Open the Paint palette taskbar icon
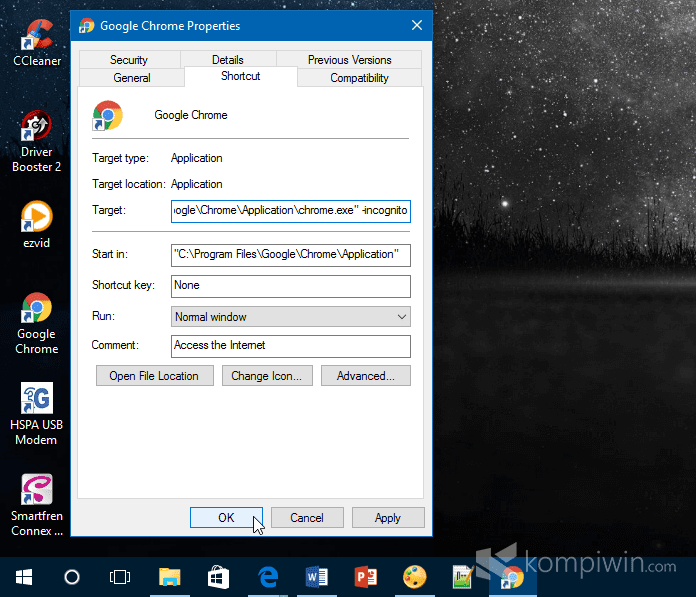696x597 pixels. coord(415,577)
